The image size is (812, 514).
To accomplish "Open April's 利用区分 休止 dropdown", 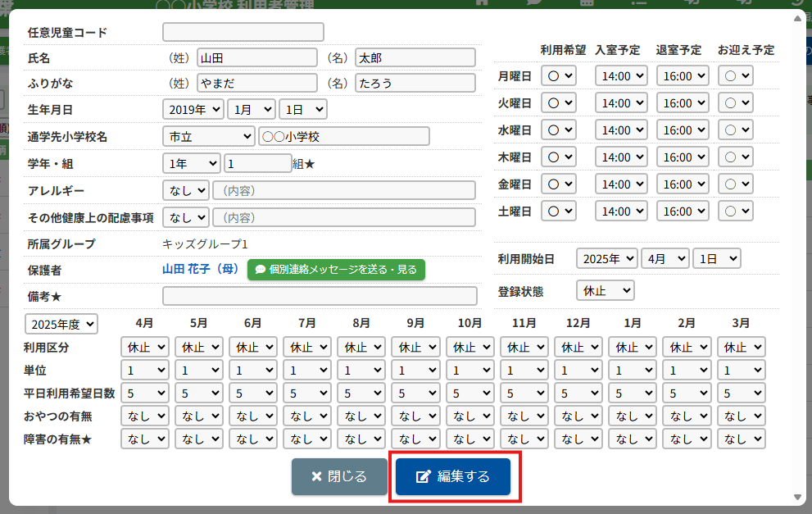I will pos(145,347).
